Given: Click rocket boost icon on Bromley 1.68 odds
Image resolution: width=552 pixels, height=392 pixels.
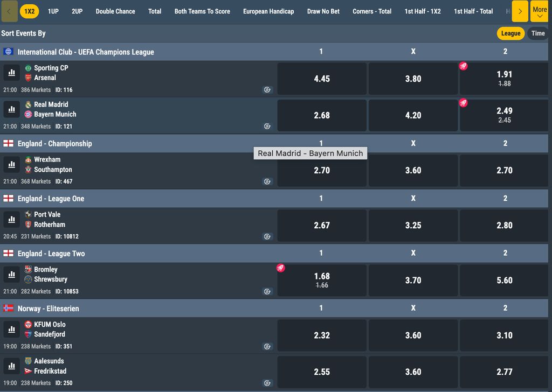Looking at the screenshot, I should click(280, 268).
